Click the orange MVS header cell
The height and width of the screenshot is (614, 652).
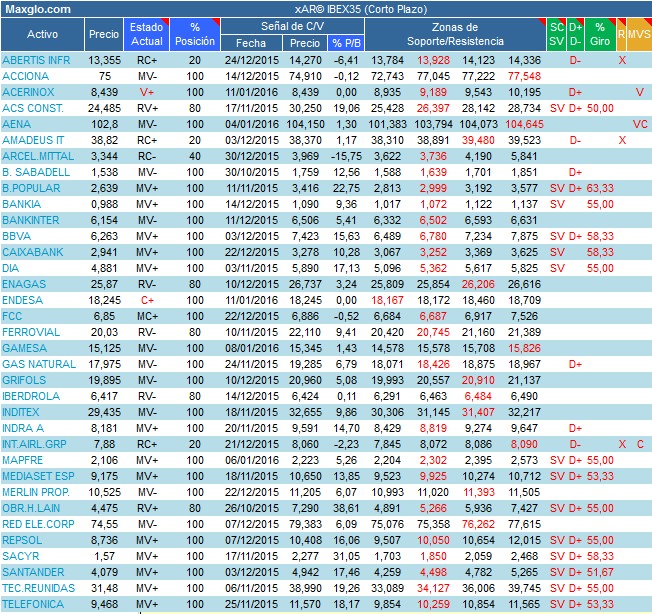(639, 34)
